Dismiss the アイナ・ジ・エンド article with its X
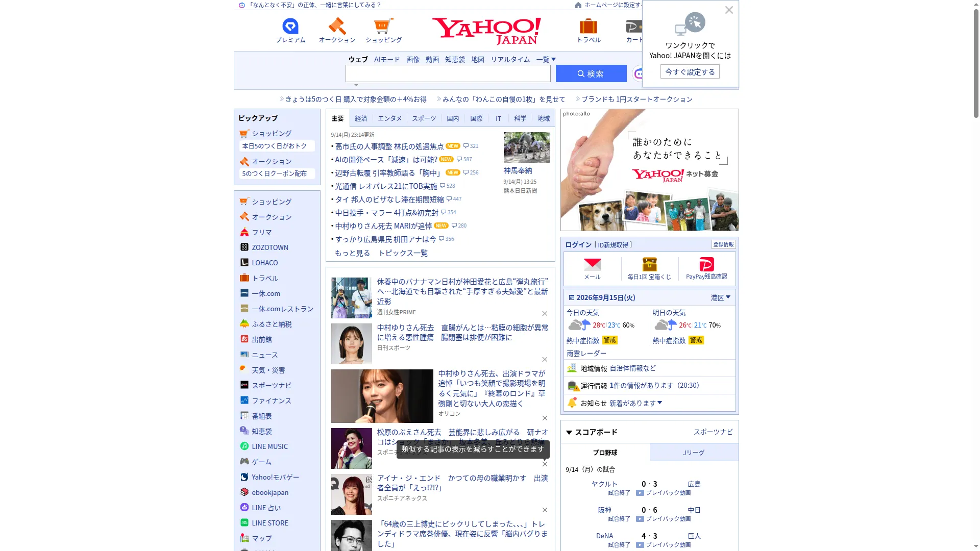The width and height of the screenshot is (980, 551). point(545,510)
